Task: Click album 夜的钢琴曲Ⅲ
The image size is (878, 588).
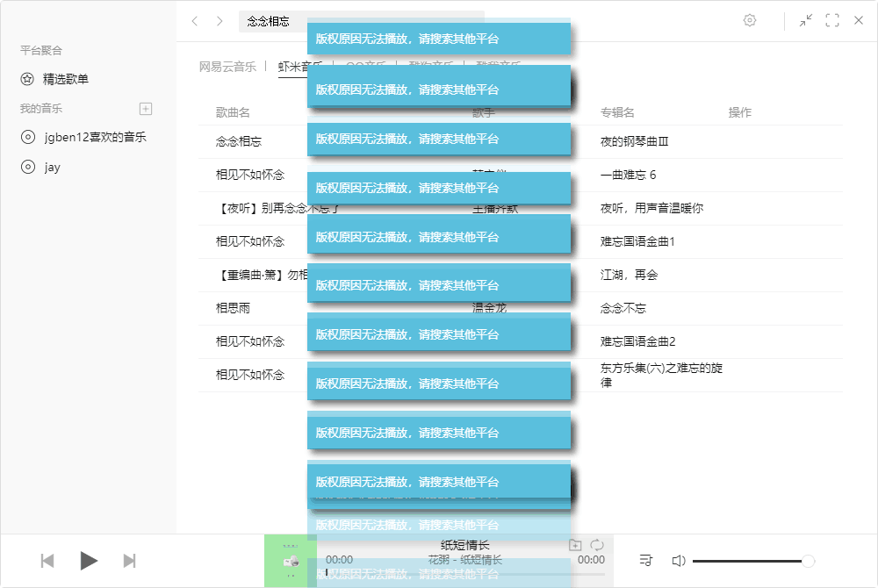Action: 635,141
